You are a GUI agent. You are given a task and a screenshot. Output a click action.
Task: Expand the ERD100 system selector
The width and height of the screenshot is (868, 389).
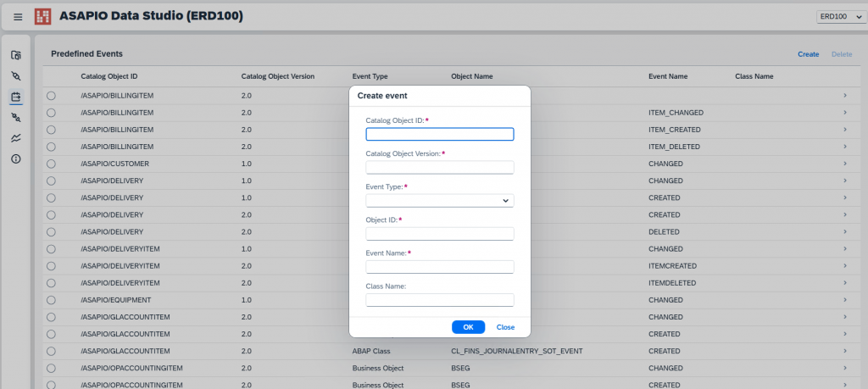point(839,17)
